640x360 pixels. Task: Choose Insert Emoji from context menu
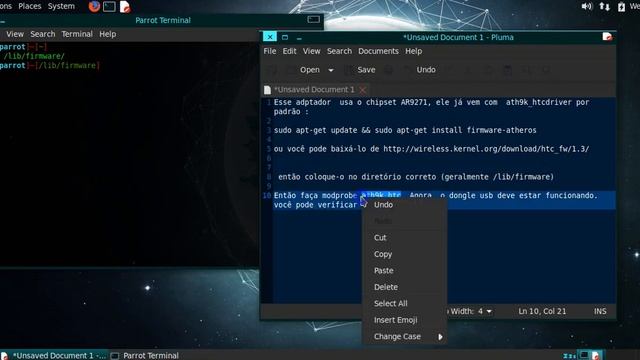point(404,320)
